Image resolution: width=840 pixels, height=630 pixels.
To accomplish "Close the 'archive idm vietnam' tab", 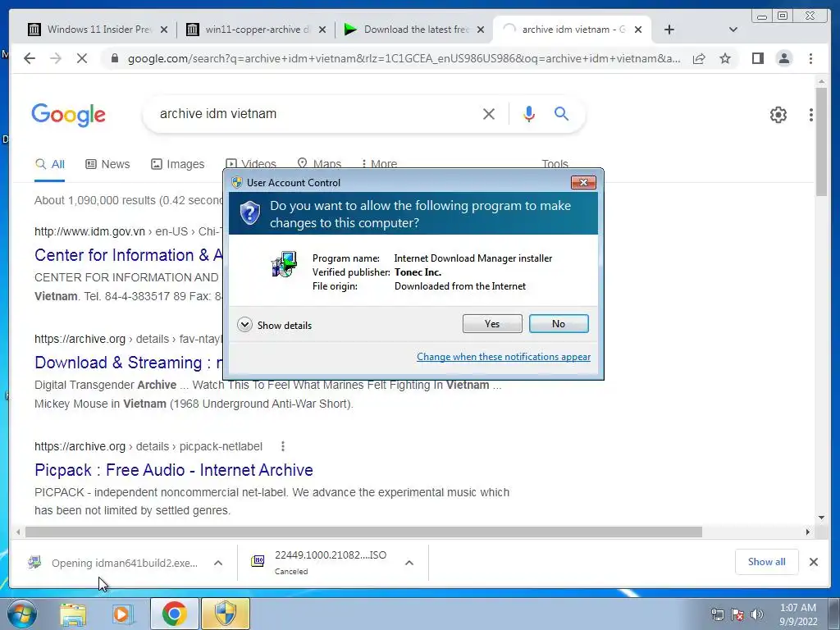I will point(638,30).
